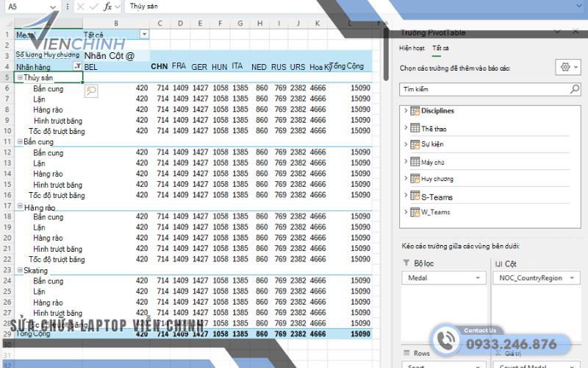Select column header G
The image size is (588, 368).
240,24
